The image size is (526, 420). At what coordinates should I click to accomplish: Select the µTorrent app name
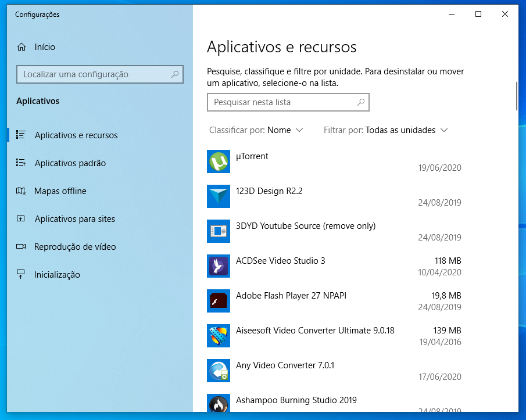[x=252, y=156]
